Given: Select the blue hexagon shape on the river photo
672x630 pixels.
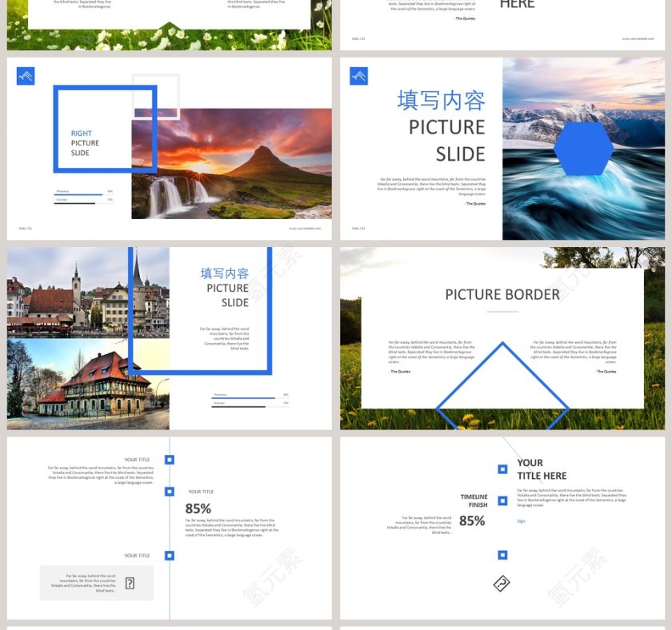Looking at the screenshot, I should tap(583, 149).
